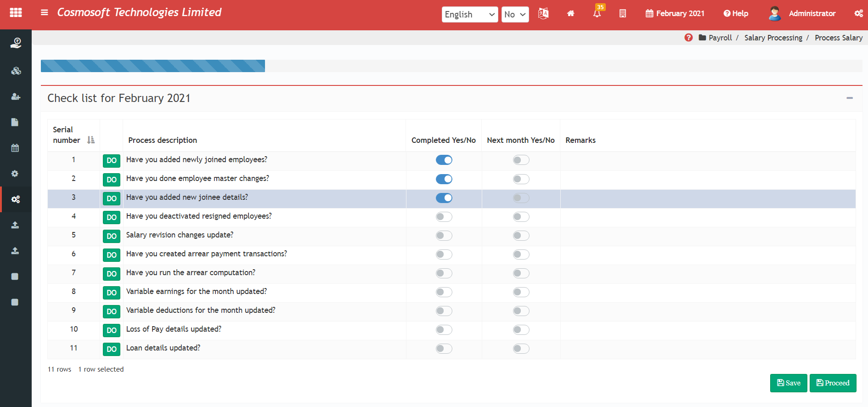Click the home icon in header
The height and width of the screenshot is (407, 868).
pos(570,14)
